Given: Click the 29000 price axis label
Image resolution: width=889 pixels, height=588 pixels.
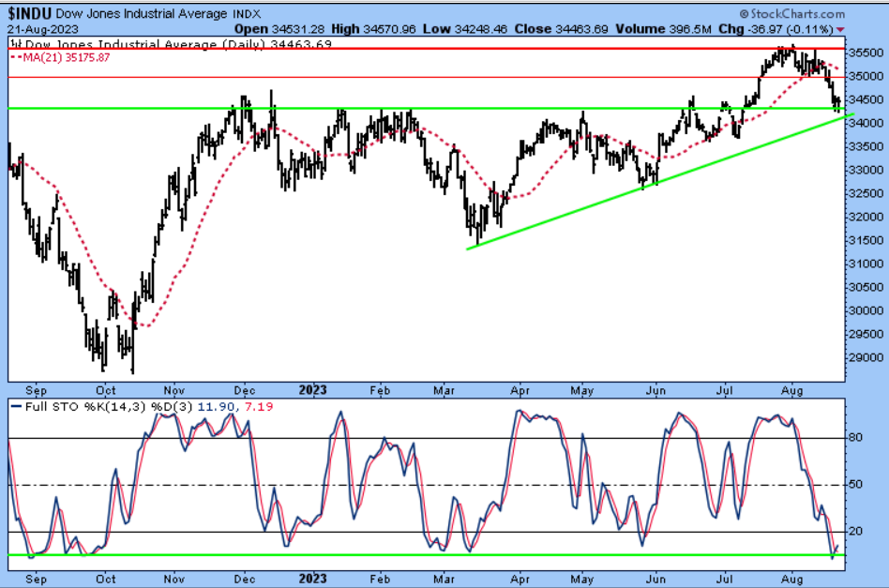Looking at the screenshot, I should 866,358.
